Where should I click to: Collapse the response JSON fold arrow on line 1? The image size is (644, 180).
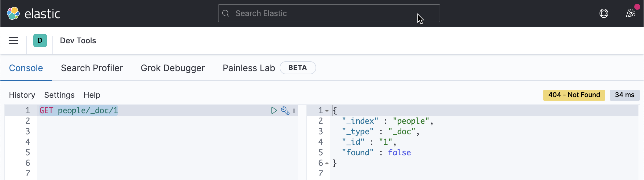click(x=327, y=111)
